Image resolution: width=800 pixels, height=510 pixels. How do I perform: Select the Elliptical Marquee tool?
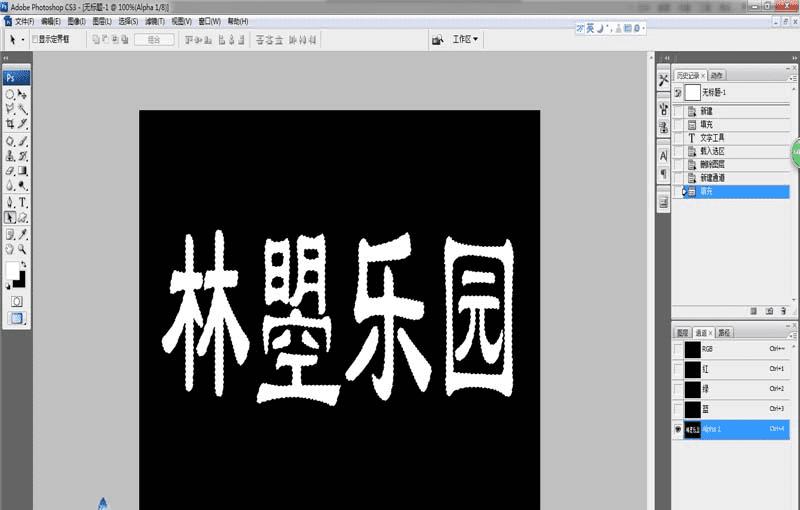coord(10,94)
